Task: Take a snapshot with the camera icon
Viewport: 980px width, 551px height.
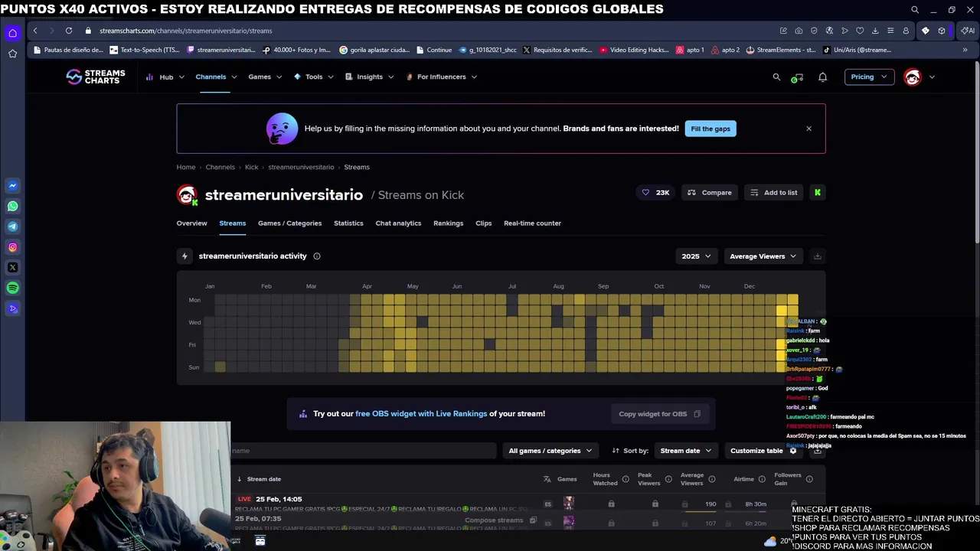Action: tap(799, 31)
